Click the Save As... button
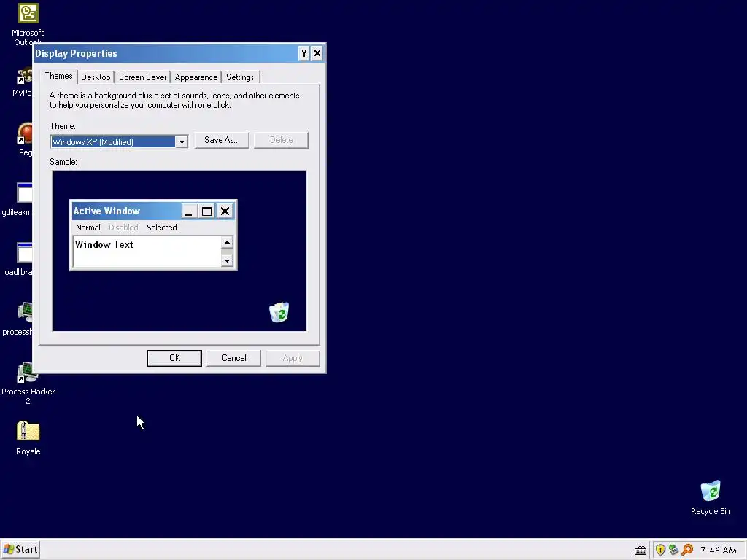747x560 pixels. coord(222,140)
